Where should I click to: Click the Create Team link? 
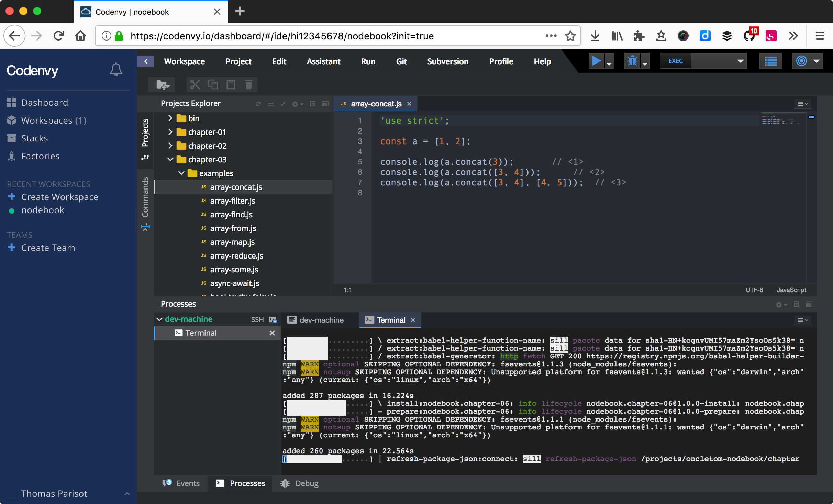click(x=48, y=248)
